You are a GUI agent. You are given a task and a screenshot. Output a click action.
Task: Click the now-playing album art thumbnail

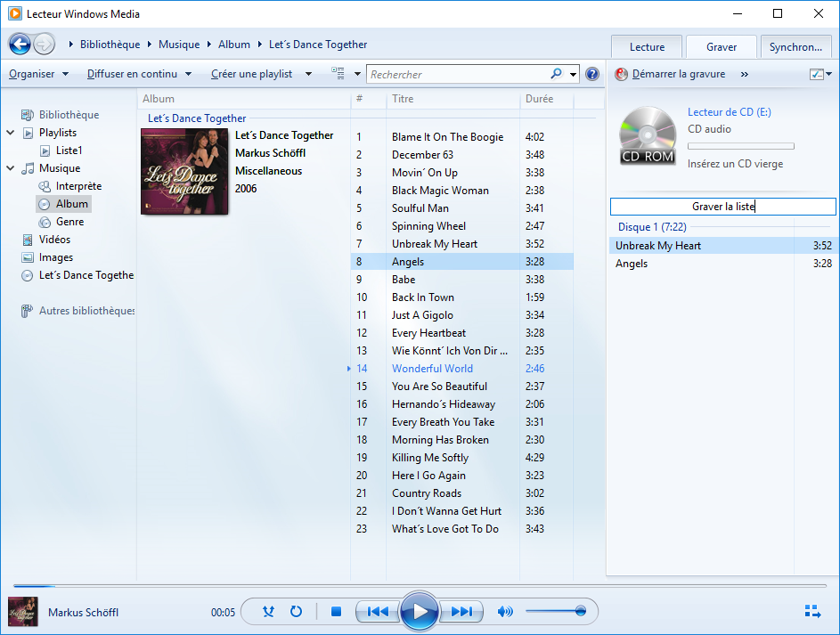click(x=23, y=612)
